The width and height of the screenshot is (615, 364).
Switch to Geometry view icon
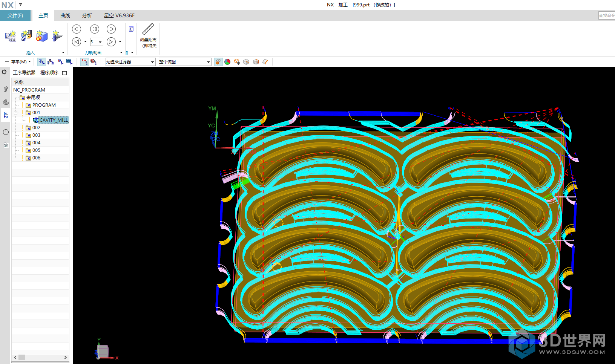(x=60, y=62)
